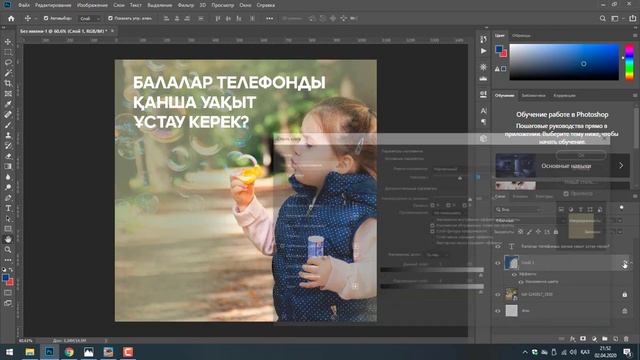Open Windows Start menu
Viewport: 640px width, 360px height.
pos(9,352)
